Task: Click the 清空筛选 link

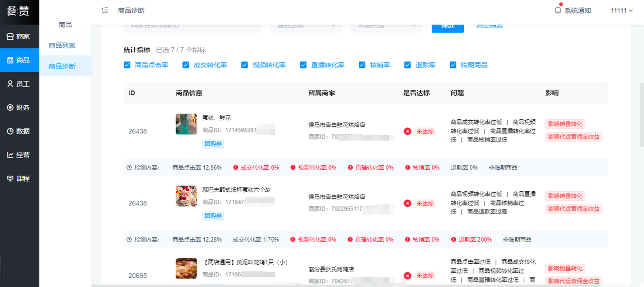Action: [x=490, y=26]
